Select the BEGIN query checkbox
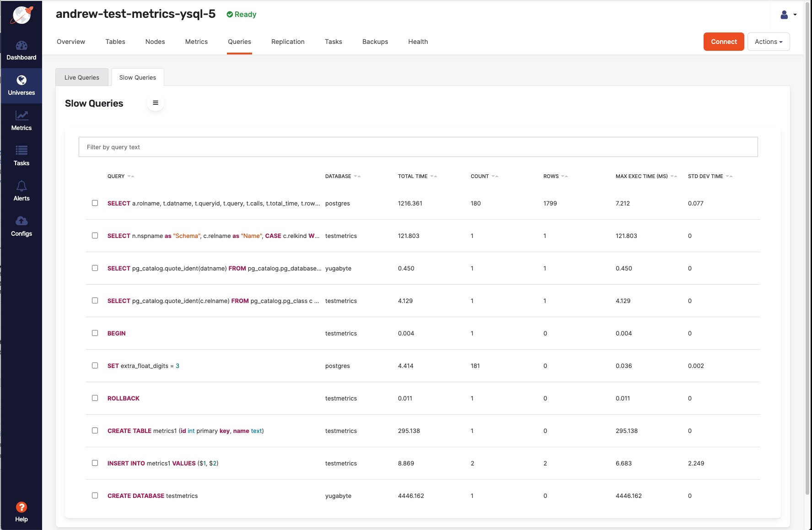 [95, 333]
